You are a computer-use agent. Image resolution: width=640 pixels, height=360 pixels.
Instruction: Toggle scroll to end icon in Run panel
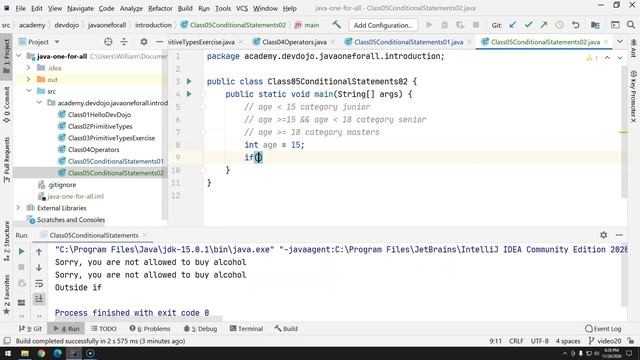coord(39,299)
